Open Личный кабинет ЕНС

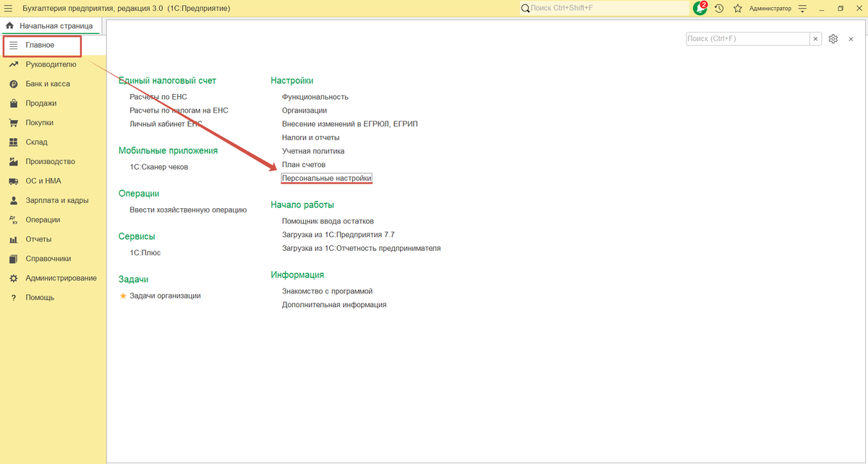[x=166, y=124]
